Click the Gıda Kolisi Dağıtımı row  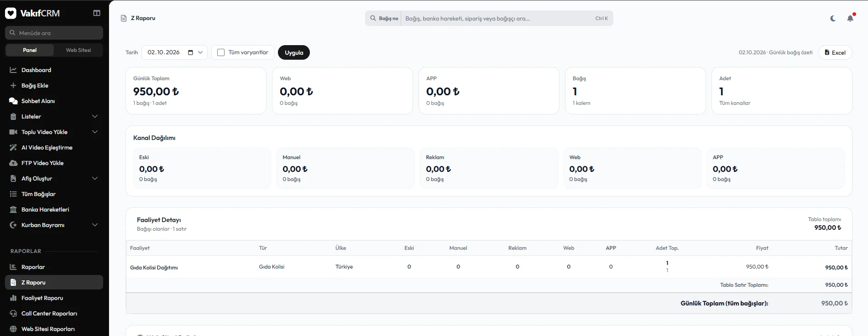coord(489,267)
